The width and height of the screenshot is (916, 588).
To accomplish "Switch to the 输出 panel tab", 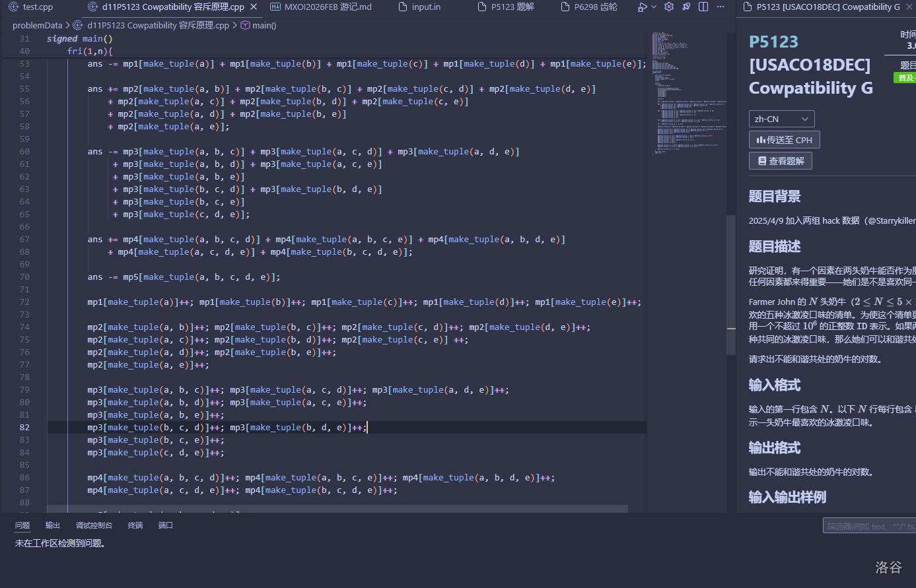I will coord(52,526).
